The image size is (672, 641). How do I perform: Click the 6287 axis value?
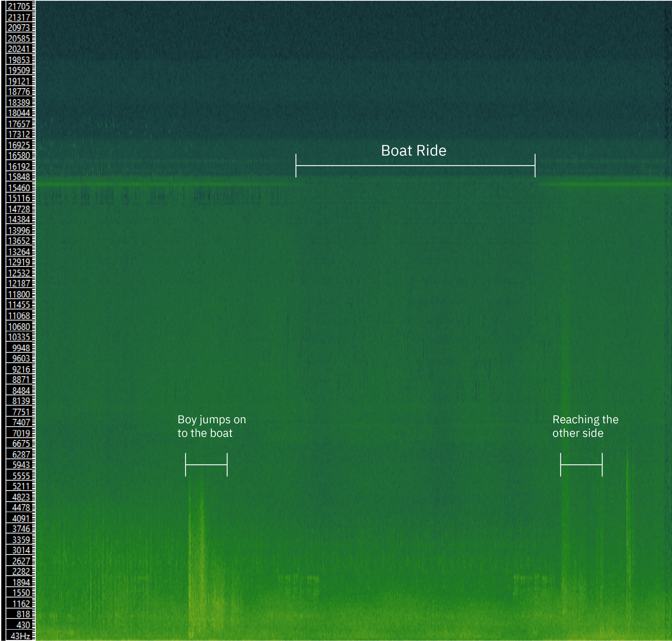[21, 454]
